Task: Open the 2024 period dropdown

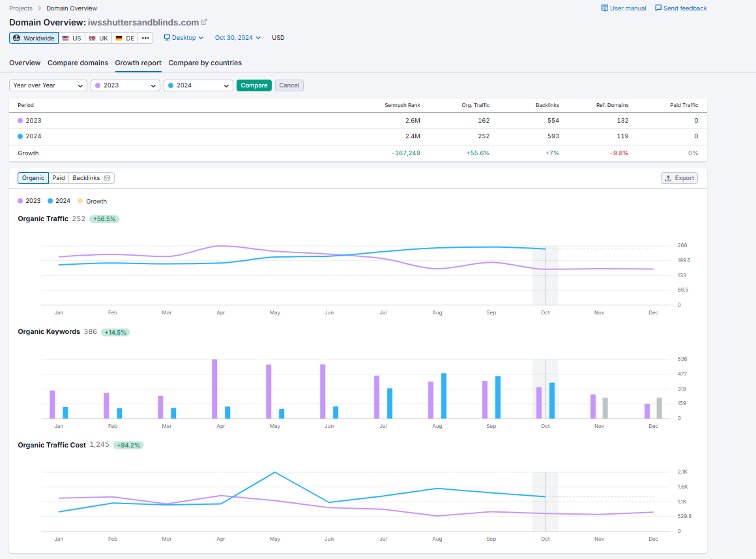Action: 199,85
